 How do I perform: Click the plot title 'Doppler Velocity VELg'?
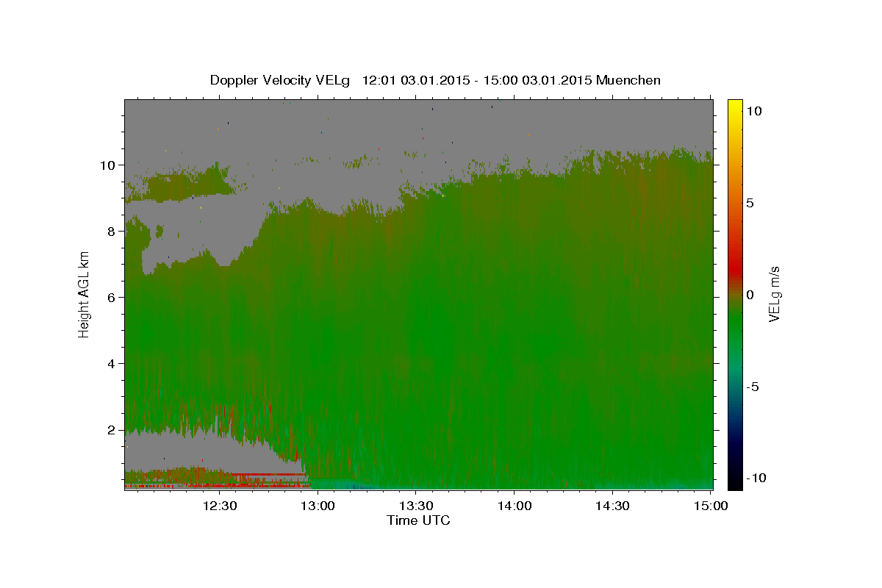point(282,80)
